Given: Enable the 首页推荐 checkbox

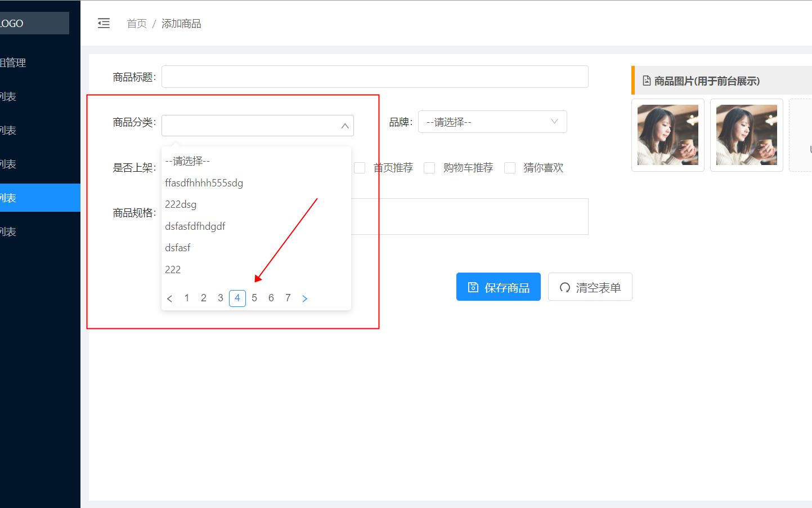Looking at the screenshot, I should coord(360,167).
